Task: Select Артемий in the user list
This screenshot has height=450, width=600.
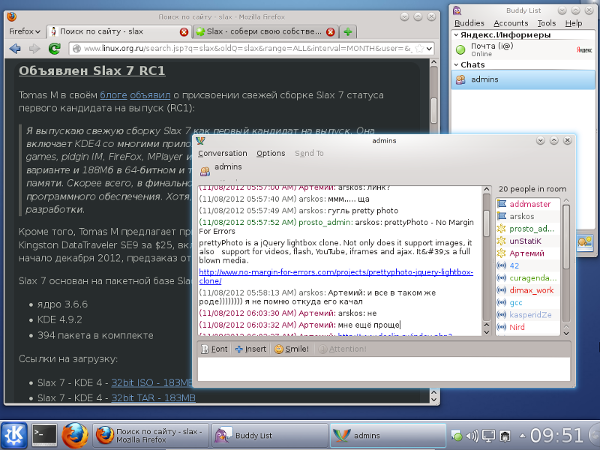Action: [528, 253]
